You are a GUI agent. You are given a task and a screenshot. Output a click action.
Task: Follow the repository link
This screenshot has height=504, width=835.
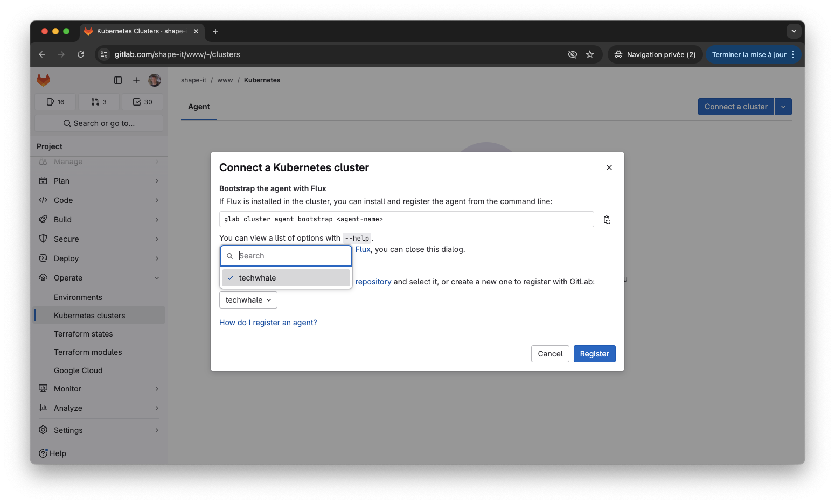click(x=373, y=282)
